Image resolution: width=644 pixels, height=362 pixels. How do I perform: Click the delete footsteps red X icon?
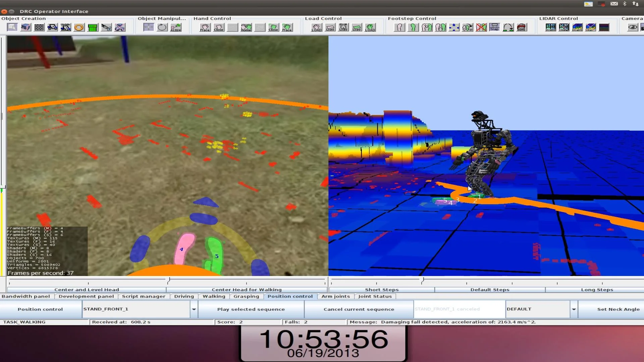point(481,27)
